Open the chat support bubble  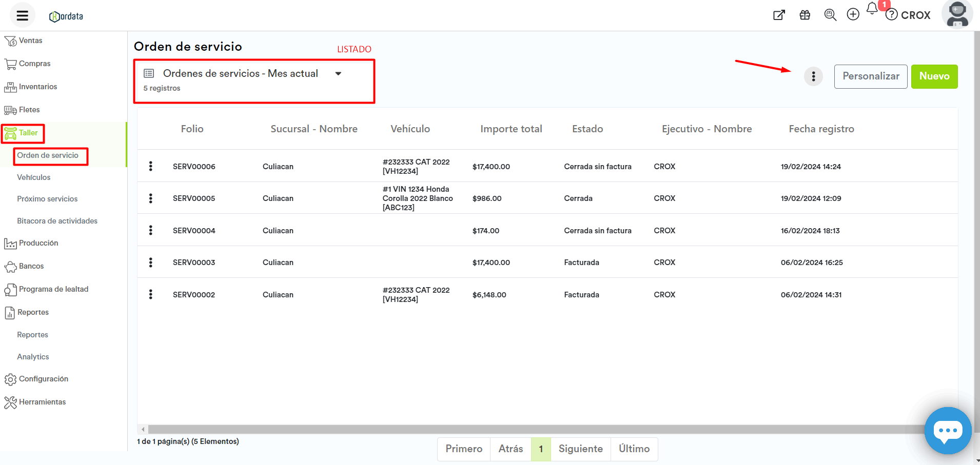click(x=947, y=431)
